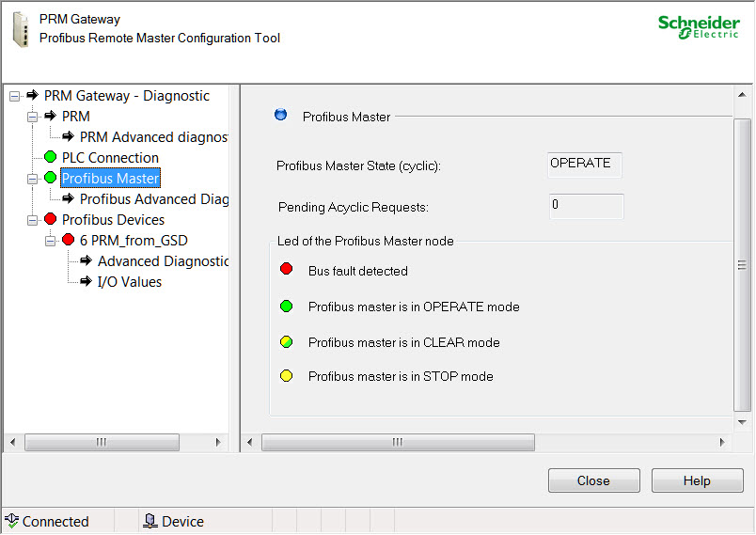
Task: Click "Profibus Master State (cyclic):" label
Action: 358,165
